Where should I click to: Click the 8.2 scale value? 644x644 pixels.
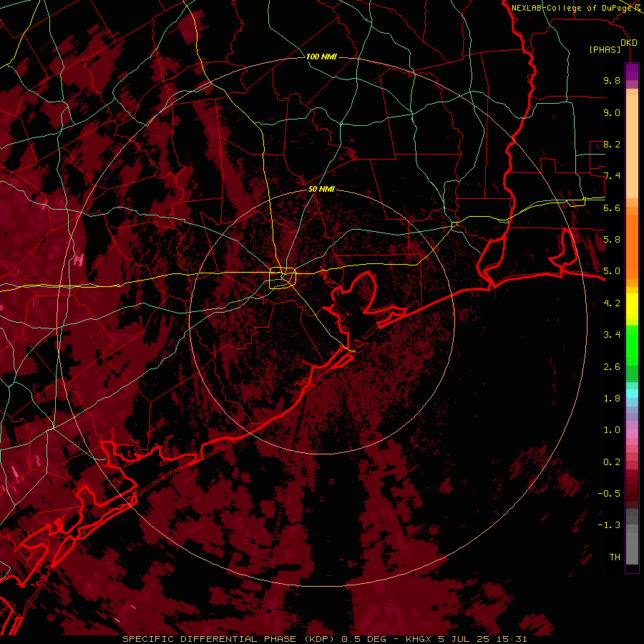click(612, 144)
